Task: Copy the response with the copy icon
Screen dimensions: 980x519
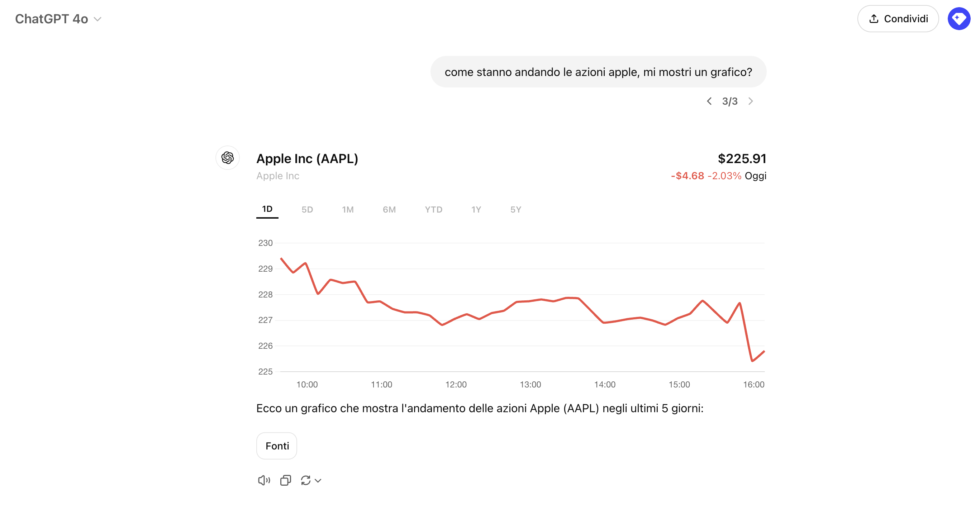Action: pos(285,481)
